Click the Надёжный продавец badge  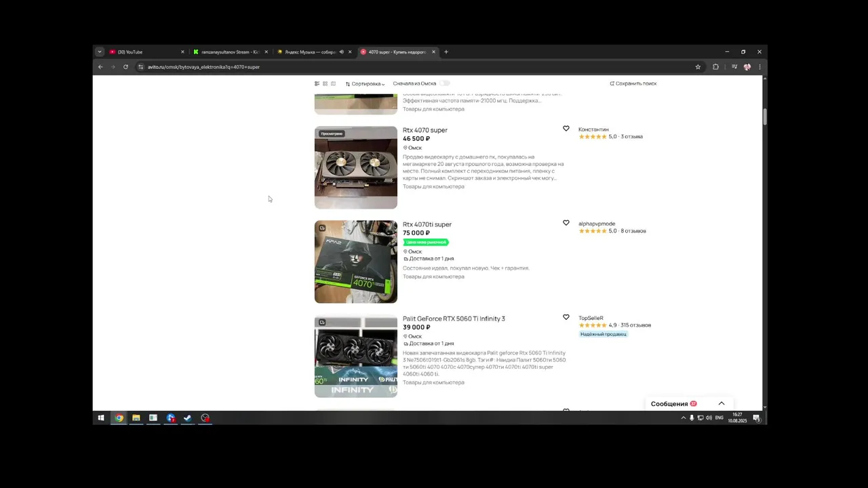(x=604, y=334)
